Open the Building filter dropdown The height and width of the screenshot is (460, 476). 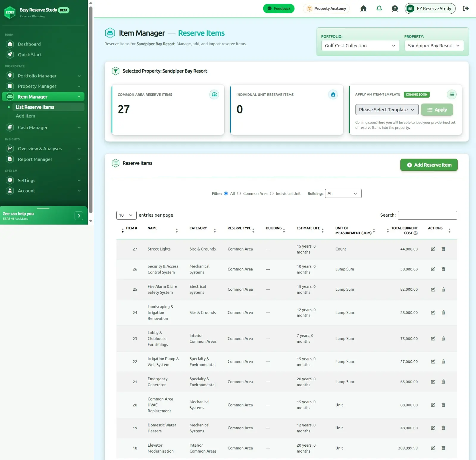343,194
